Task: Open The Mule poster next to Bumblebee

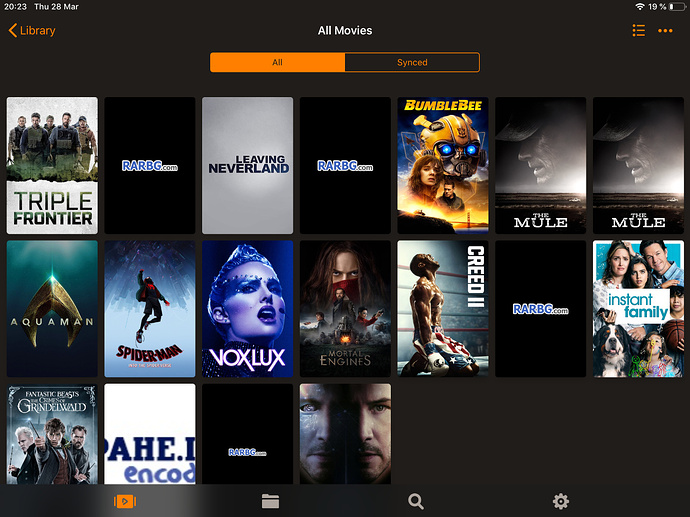Action: pyautogui.click(x=540, y=165)
